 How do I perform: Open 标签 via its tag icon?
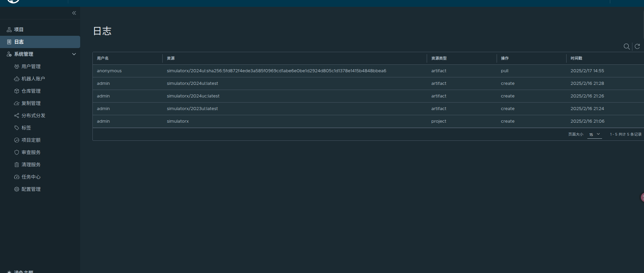pos(17,128)
